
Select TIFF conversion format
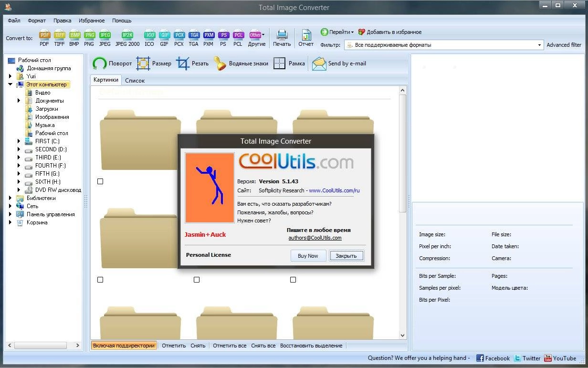(x=59, y=38)
